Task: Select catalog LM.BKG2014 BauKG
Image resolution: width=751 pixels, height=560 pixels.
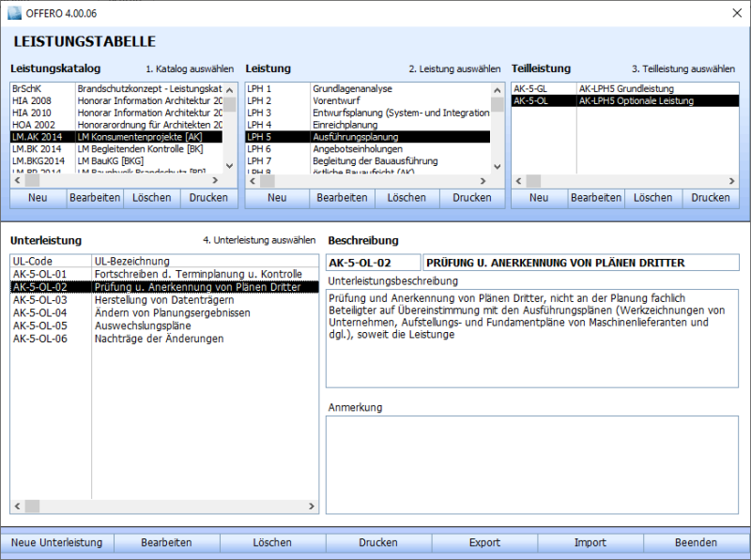Action: 116,160
